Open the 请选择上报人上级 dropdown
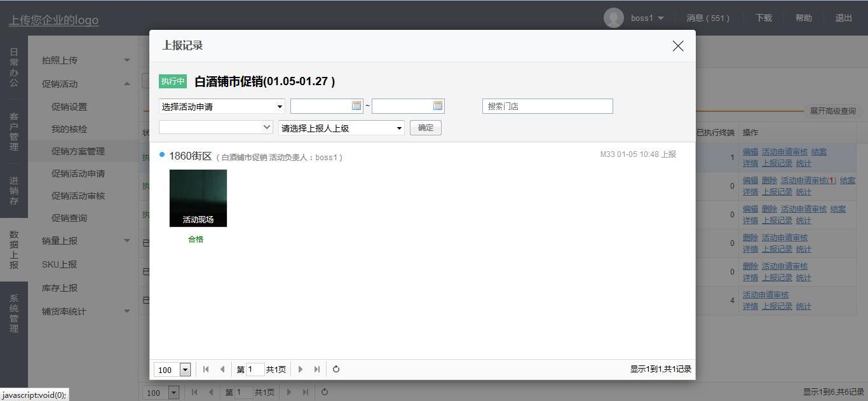The image size is (868, 401). click(341, 128)
